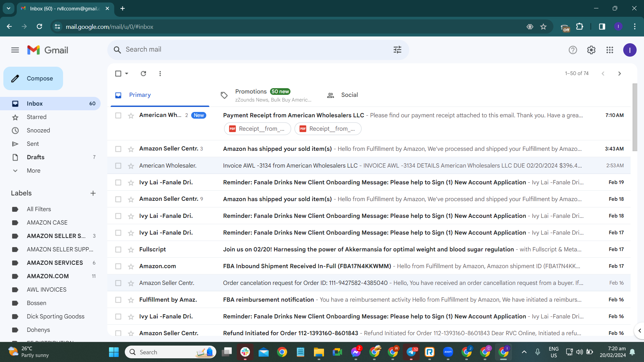
Task: Create a new label with plus icon
Action: [93, 193]
